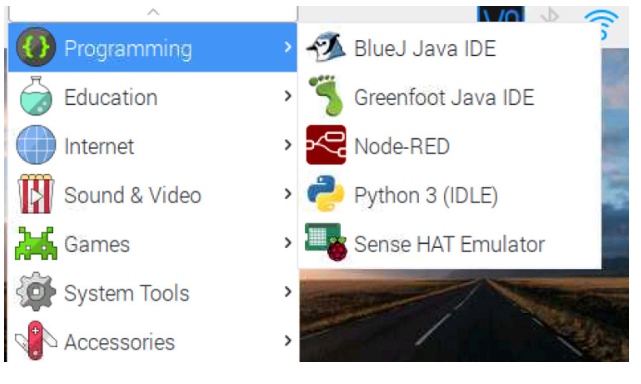Click the Education flask icon
This screenshot has height=384, width=641.
tap(36, 96)
